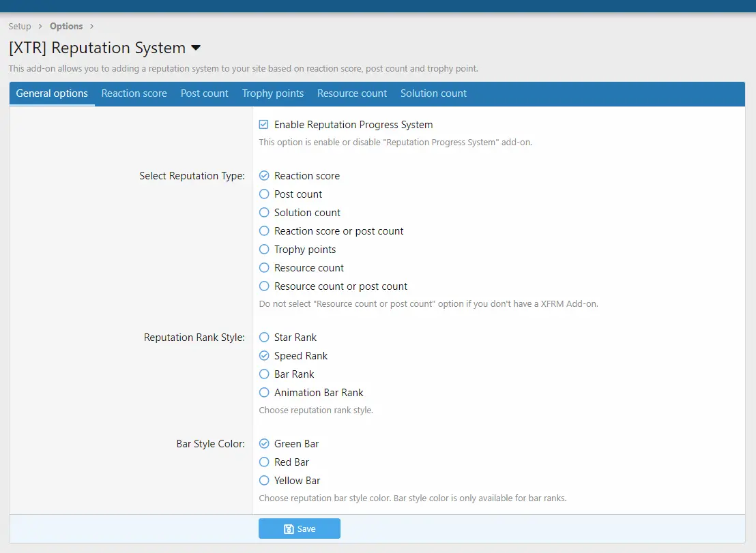Choose Yellow Bar color radio

(264, 481)
